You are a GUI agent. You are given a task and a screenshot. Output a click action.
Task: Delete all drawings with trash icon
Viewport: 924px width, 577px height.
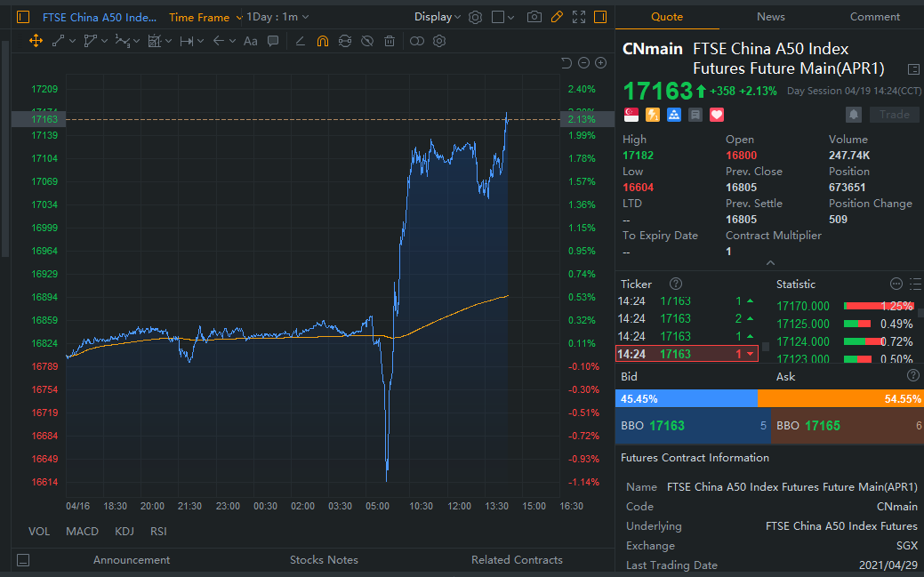click(389, 41)
